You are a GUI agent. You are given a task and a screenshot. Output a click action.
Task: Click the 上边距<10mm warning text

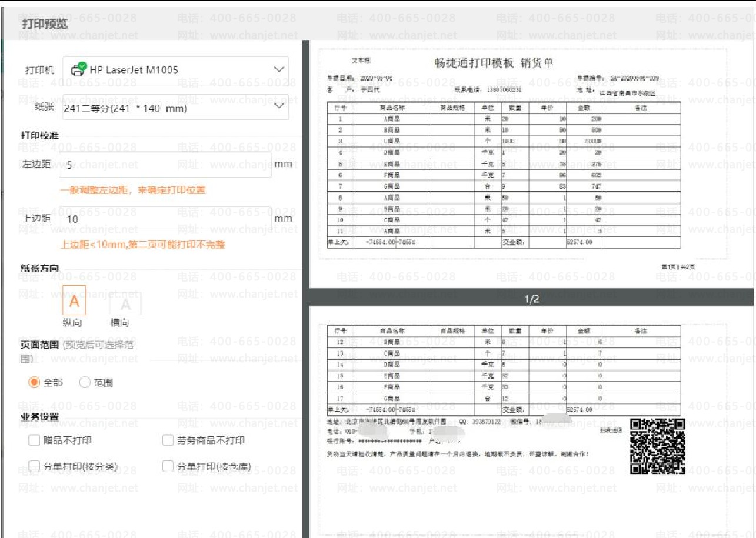(x=142, y=244)
